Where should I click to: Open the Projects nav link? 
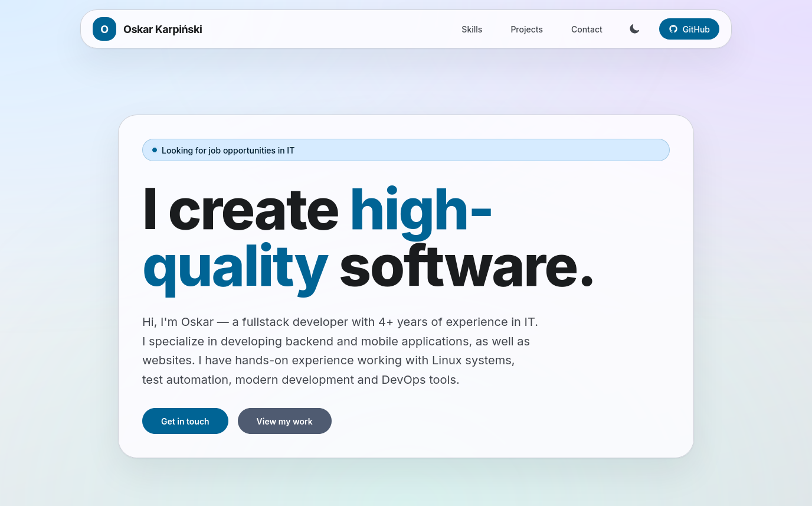(526, 29)
